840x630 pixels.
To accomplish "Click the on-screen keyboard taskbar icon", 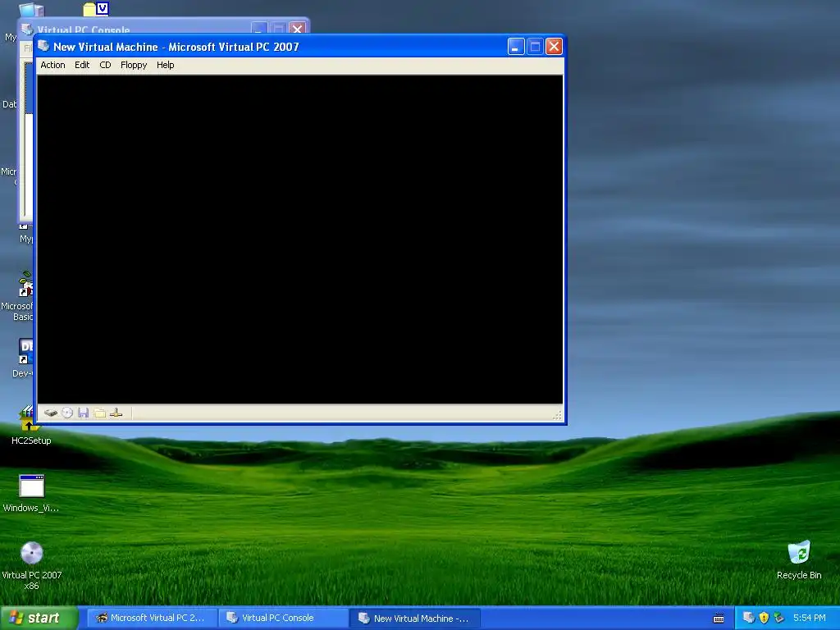I will (x=719, y=619).
